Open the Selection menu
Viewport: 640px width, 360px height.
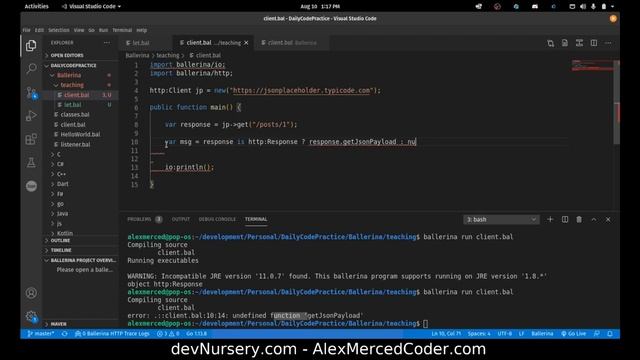tap(59, 30)
